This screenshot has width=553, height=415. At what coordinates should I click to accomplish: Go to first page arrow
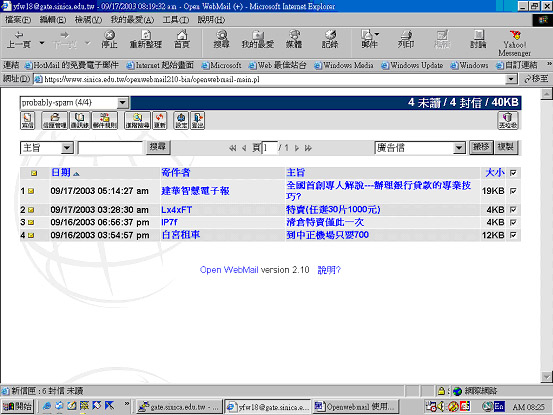point(232,148)
